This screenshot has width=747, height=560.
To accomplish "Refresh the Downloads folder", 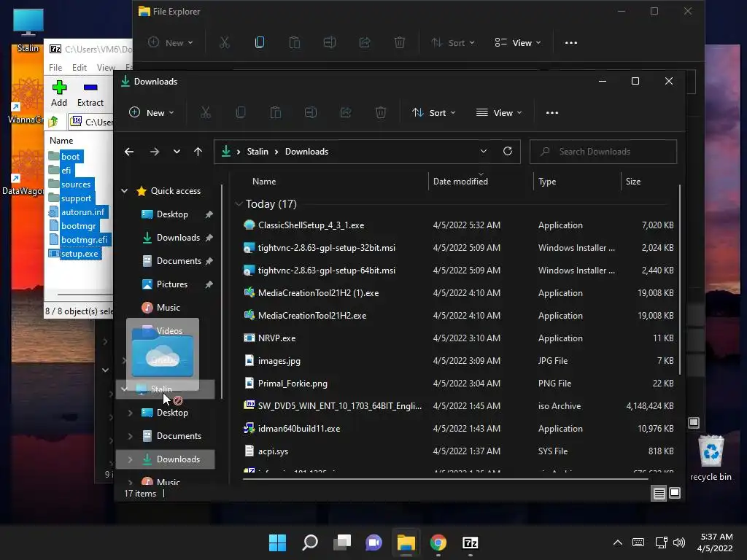I will pos(508,152).
